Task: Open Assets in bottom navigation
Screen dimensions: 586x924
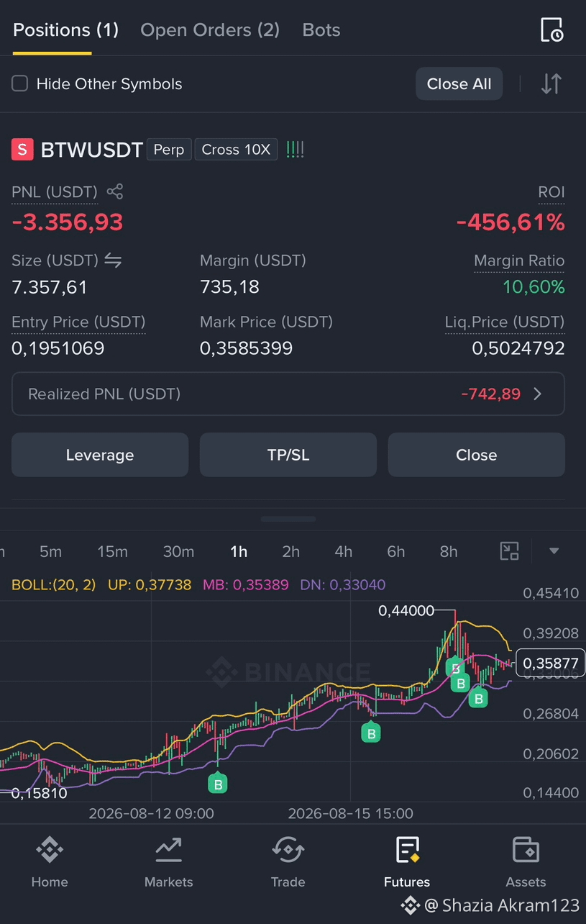Action: (x=526, y=861)
